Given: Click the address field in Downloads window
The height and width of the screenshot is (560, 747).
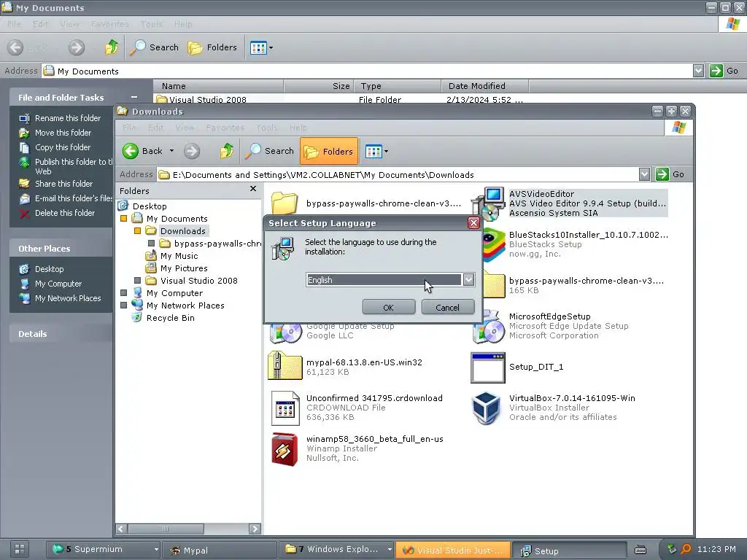Looking at the screenshot, I should (x=398, y=175).
